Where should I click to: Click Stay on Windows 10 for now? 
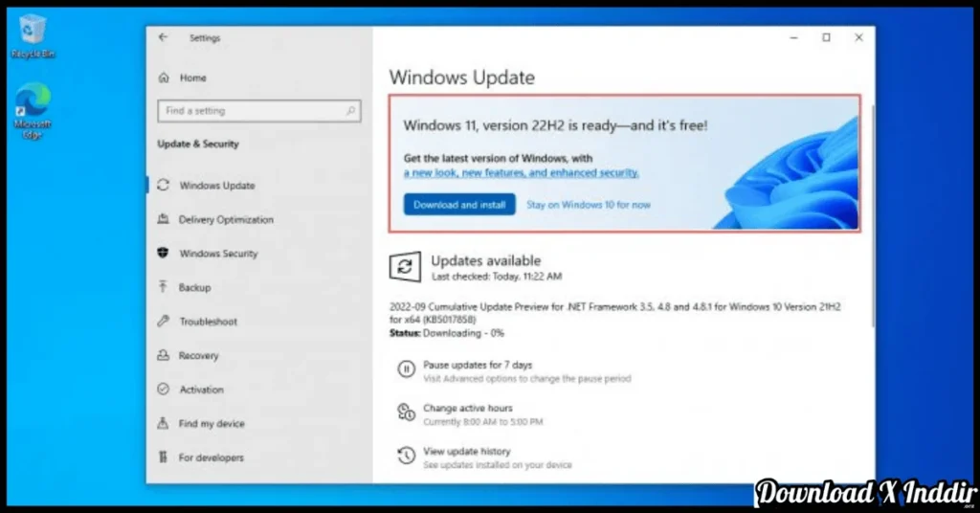[x=589, y=204]
